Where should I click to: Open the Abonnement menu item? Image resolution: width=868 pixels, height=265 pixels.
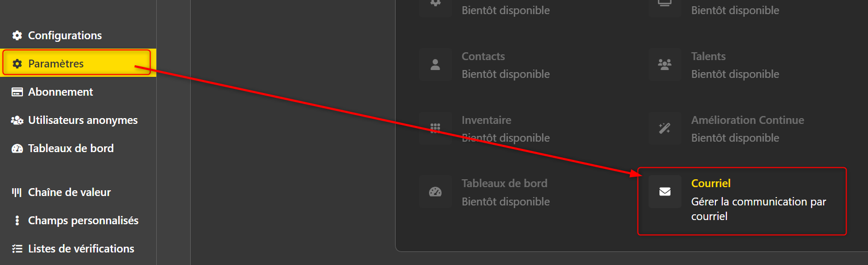tap(78, 92)
